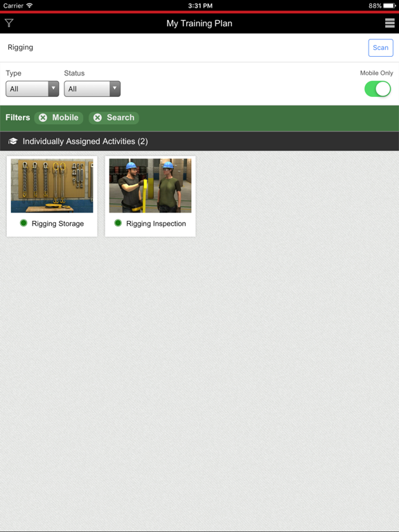Screen dimensions: 399x532
Task: Toggle the Mobile Only switch
Action: [x=378, y=89]
